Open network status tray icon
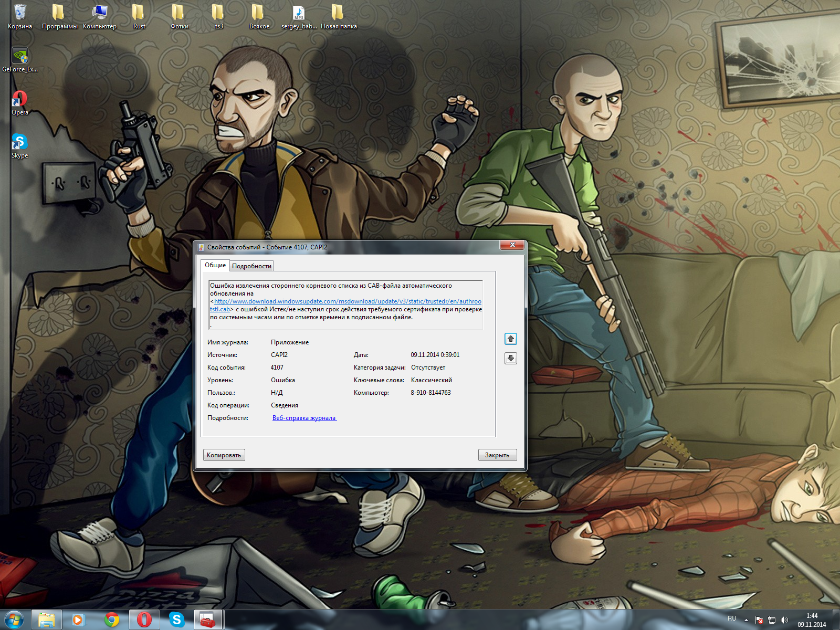 [771, 620]
